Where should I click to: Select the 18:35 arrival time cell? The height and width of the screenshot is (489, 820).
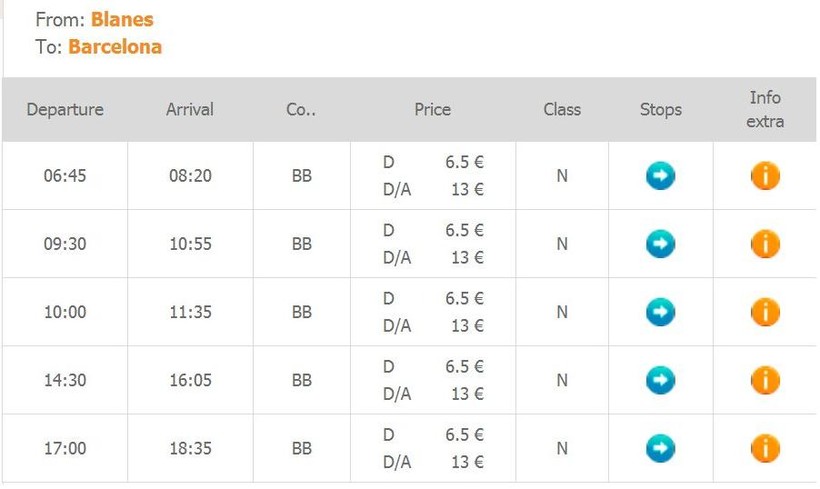click(x=190, y=448)
